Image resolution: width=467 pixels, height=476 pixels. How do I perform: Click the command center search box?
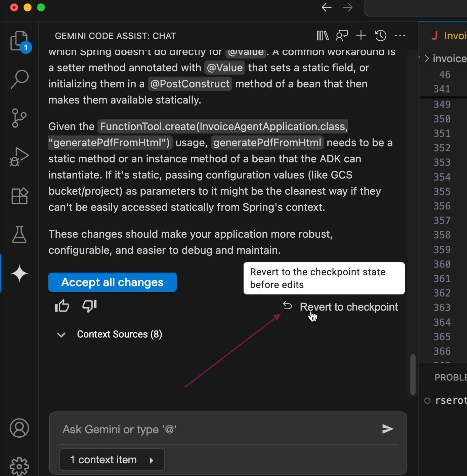(416, 8)
